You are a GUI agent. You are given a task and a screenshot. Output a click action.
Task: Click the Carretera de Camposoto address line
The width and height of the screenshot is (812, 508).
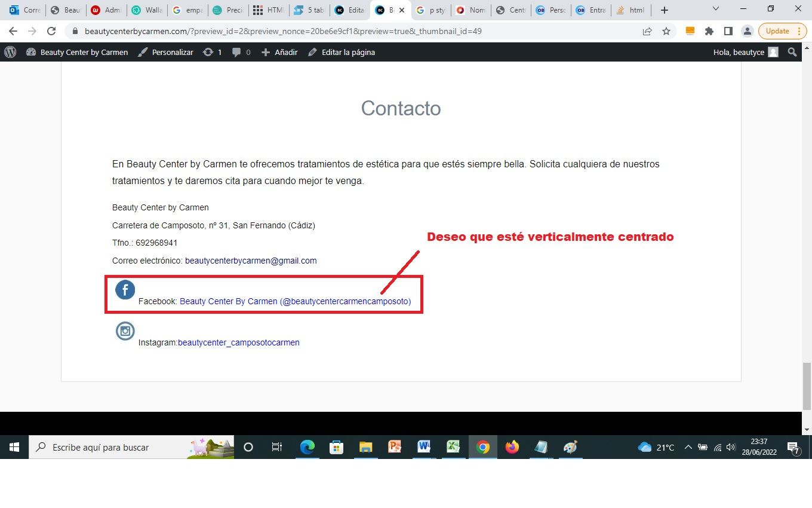tap(214, 225)
